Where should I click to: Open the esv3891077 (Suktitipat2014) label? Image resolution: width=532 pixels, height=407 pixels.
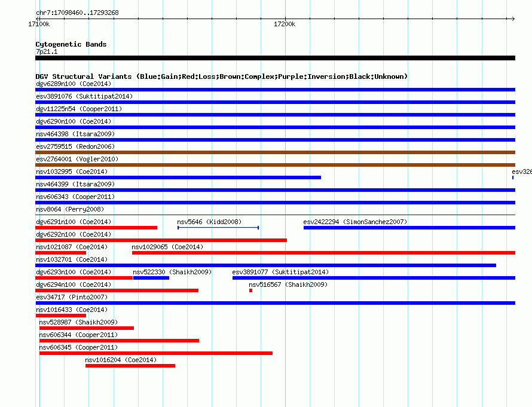pos(280,272)
